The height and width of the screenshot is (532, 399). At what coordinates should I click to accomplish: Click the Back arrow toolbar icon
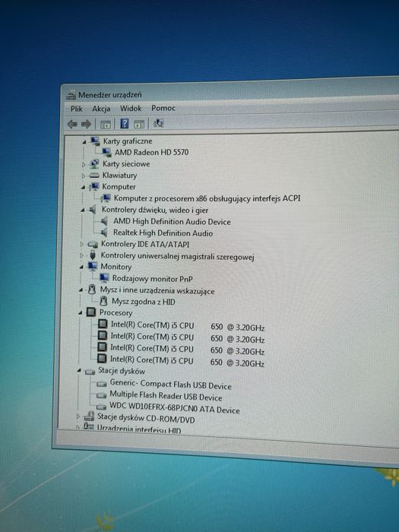coord(72,124)
